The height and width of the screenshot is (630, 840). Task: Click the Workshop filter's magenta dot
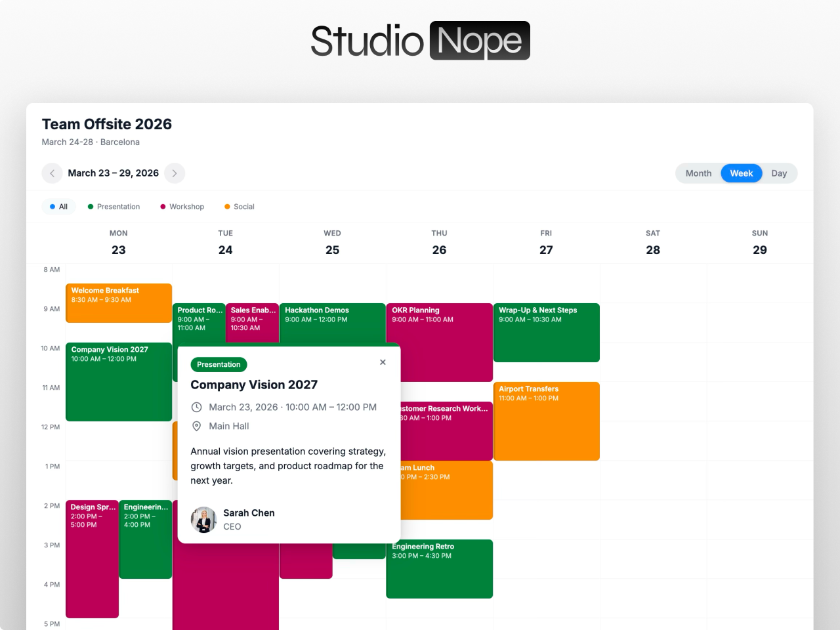(x=162, y=206)
